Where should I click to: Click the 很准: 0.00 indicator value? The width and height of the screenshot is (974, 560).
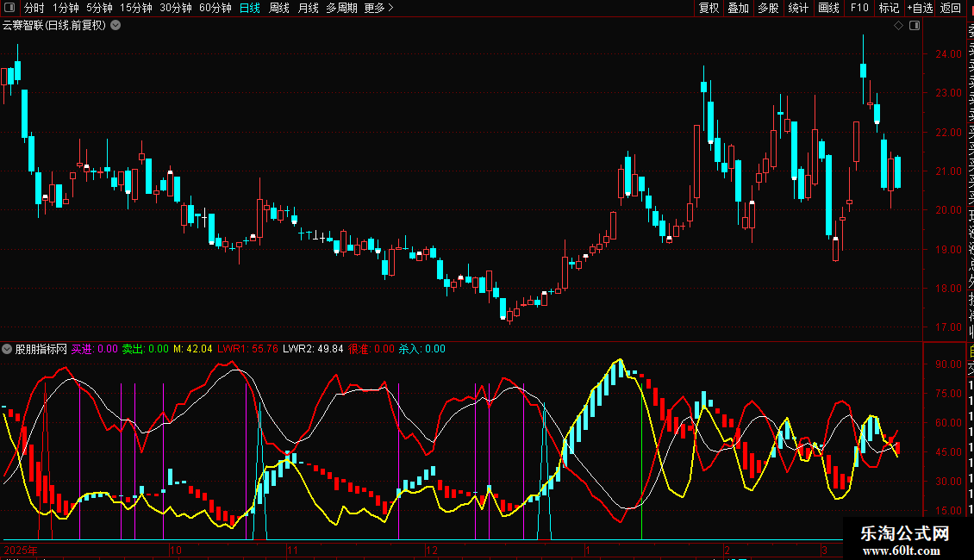[x=371, y=349]
